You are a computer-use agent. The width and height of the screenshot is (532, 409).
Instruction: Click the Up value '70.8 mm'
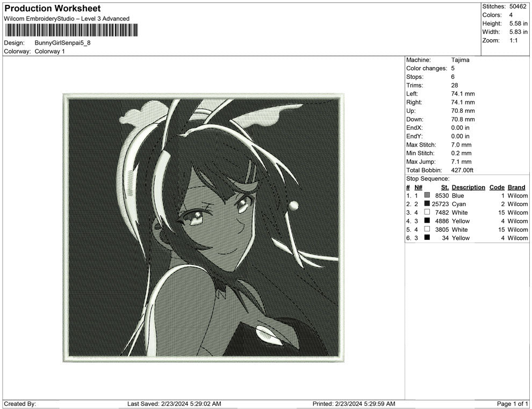tap(463, 111)
